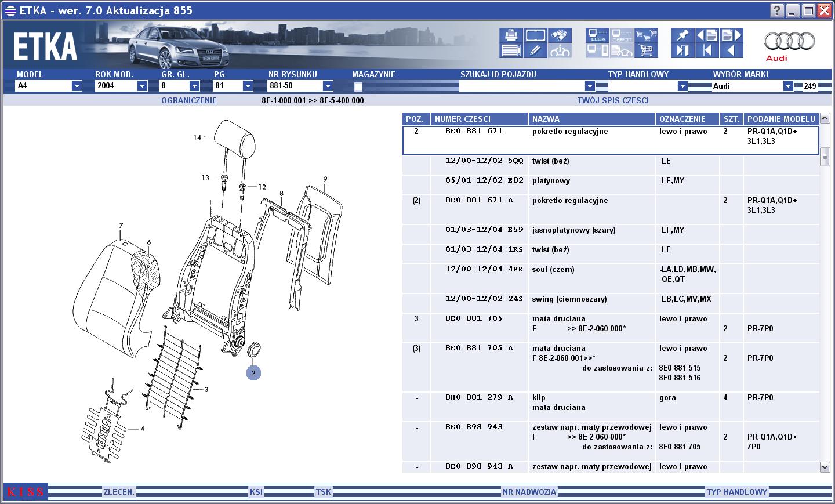
Task: Open the single shopping cart icon
Action: pos(646,50)
